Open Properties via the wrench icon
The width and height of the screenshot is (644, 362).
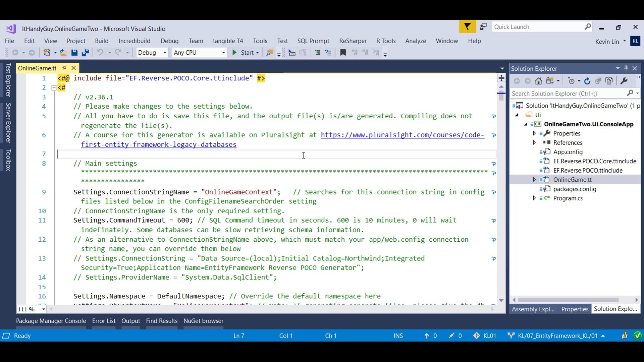pyautogui.click(x=624, y=81)
